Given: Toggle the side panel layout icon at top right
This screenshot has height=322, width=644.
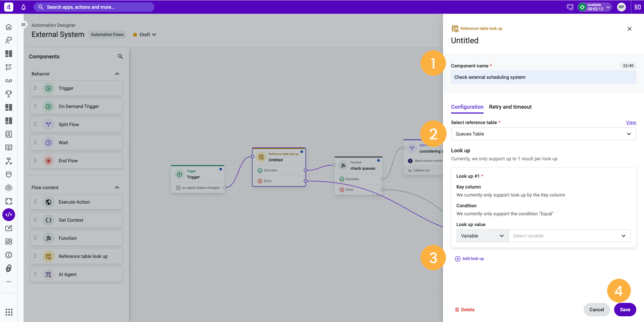Looking at the screenshot, I should click(x=637, y=7).
